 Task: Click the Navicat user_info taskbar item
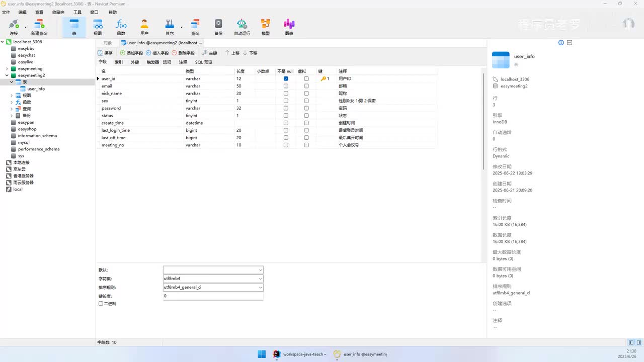(x=360, y=354)
